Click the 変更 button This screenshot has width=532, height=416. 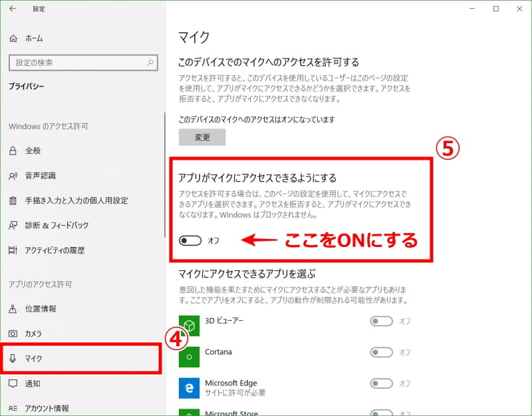[202, 137]
